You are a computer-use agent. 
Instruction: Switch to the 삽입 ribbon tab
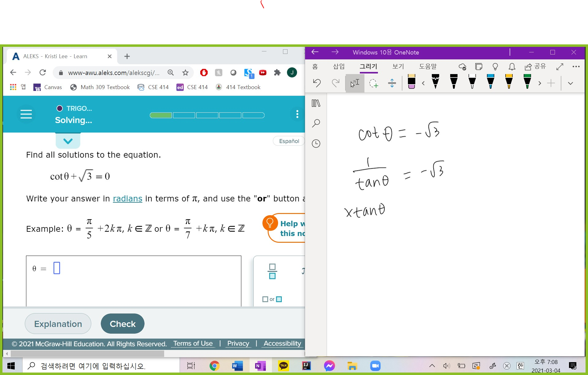pyautogui.click(x=339, y=66)
